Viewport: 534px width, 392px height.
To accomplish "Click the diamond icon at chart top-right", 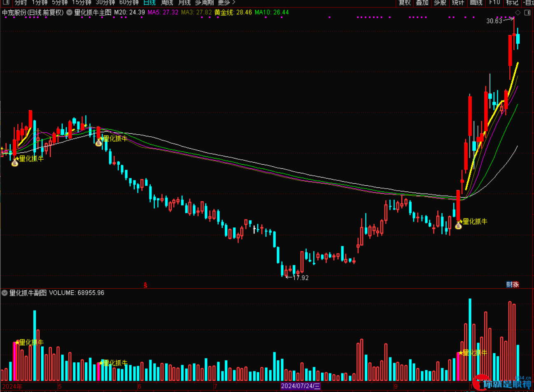I will pyautogui.click(x=518, y=13).
